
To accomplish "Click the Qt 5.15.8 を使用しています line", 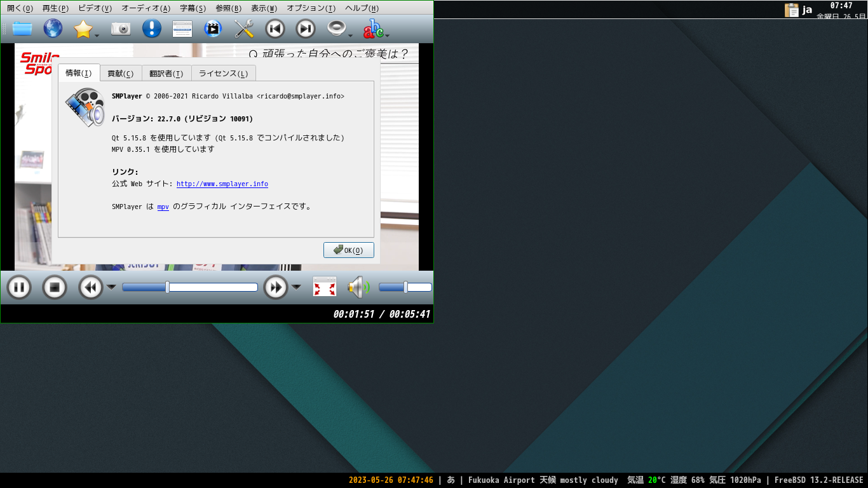I will tap(228, 137).
